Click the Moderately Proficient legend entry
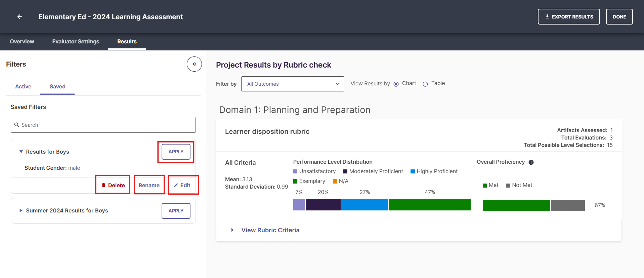 tap(373, 171)
